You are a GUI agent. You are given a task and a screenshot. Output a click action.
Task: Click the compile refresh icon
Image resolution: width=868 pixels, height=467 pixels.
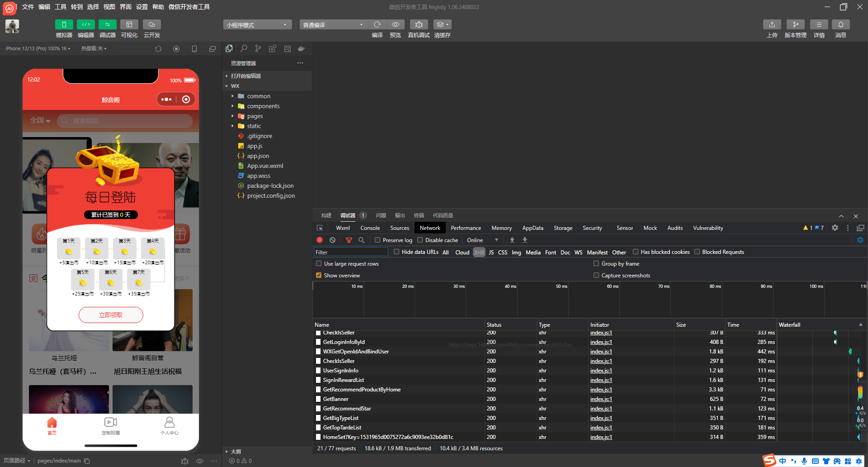pyautogui.click(x=377, y=24)
